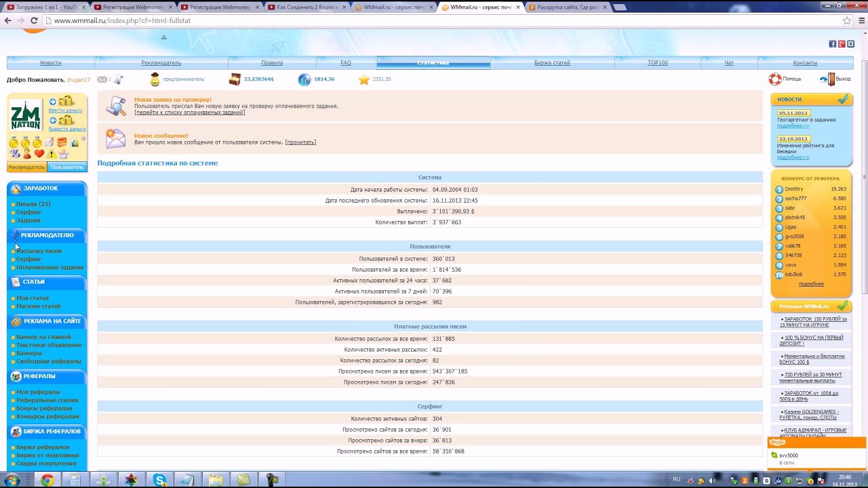The width and height of the screenshot is (868, 488).
Task: Switch to Как Соединить 2 Видео browser tab
Action: click(307, 7)
